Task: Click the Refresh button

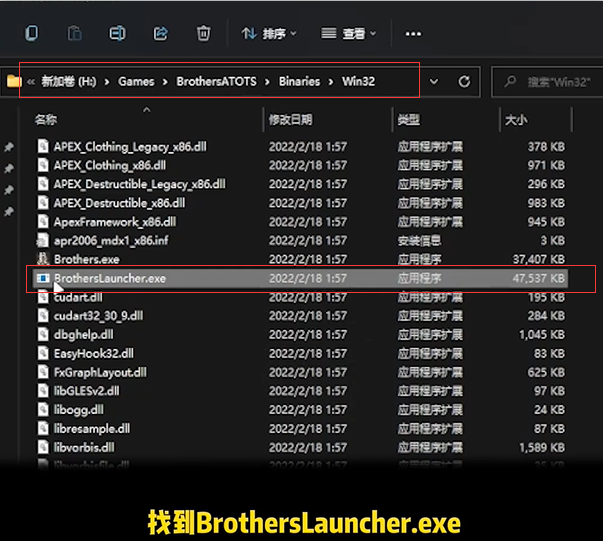Action: click(464, 82)
